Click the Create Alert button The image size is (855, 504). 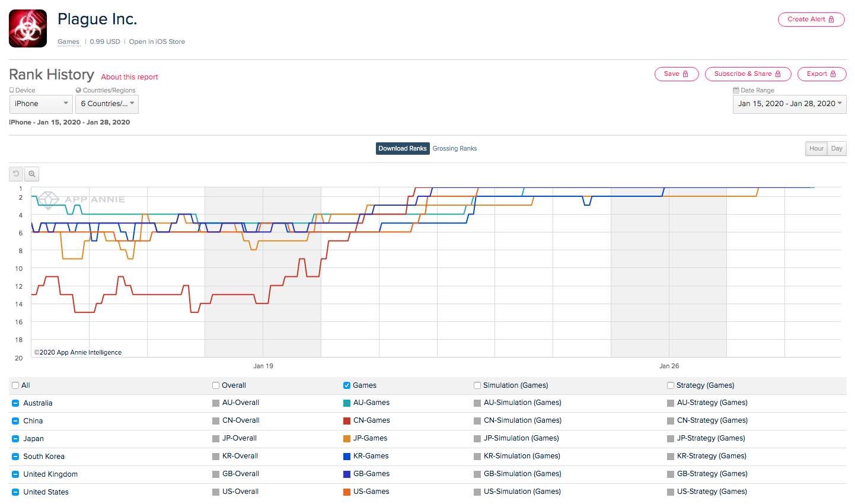tap(811, 20)
